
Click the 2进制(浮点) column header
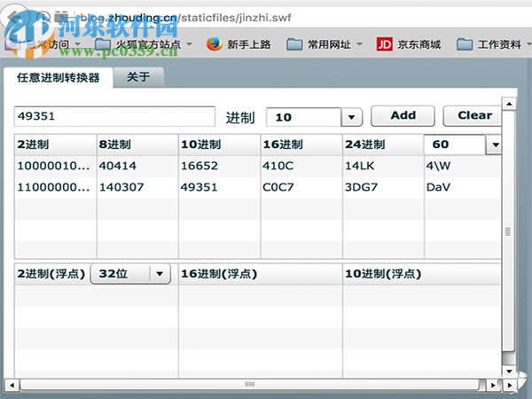51,274
